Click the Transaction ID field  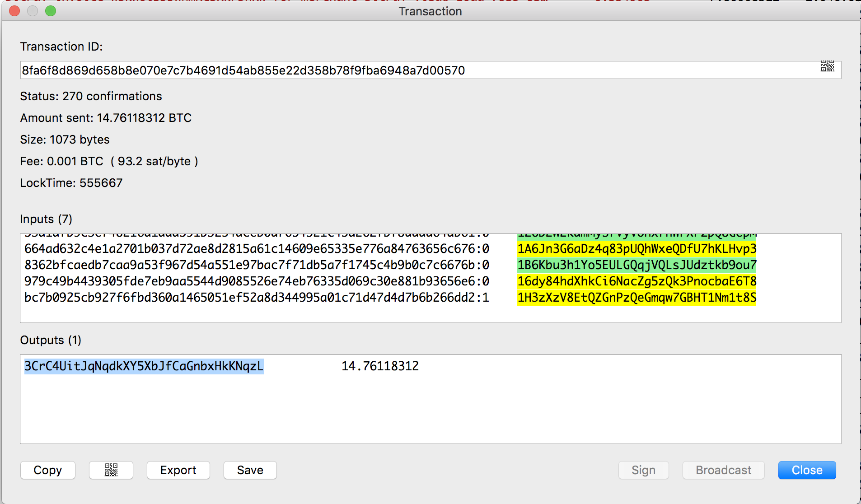point(430,70)
